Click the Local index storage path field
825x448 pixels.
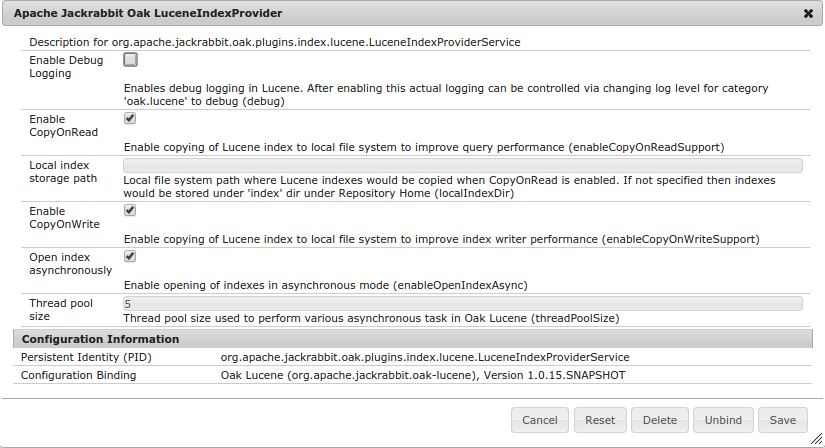(462, 165)
